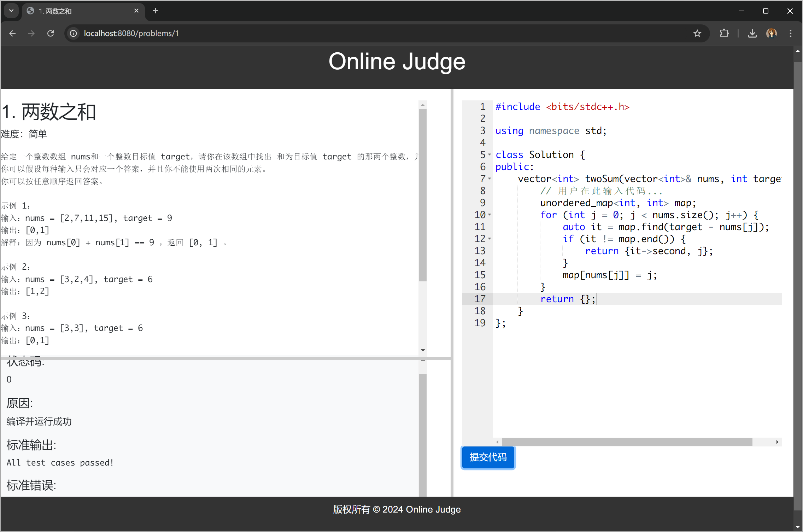The image size is (803, 532).
Task: Open the profile avatar menu
Action: click(772, 33)
